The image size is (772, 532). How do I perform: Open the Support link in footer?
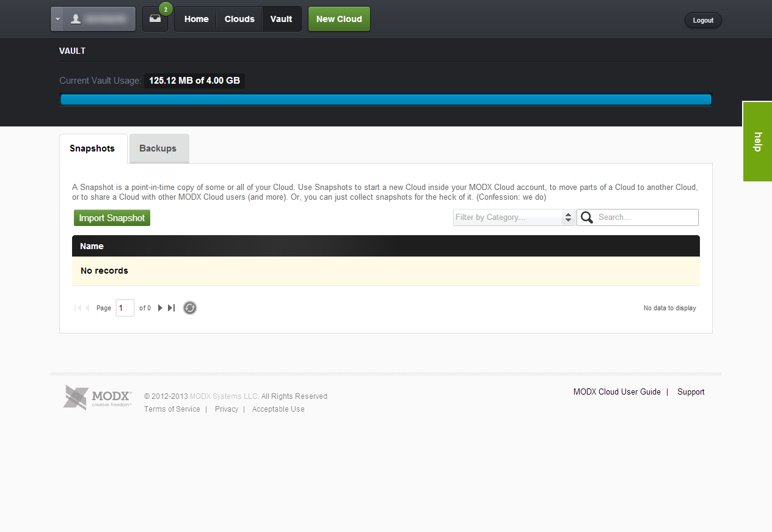pos(691,392)
